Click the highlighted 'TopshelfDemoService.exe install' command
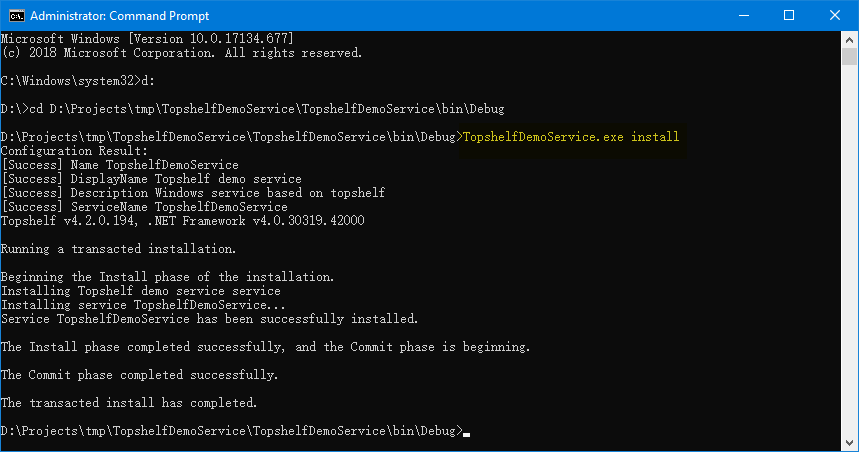 571,137
